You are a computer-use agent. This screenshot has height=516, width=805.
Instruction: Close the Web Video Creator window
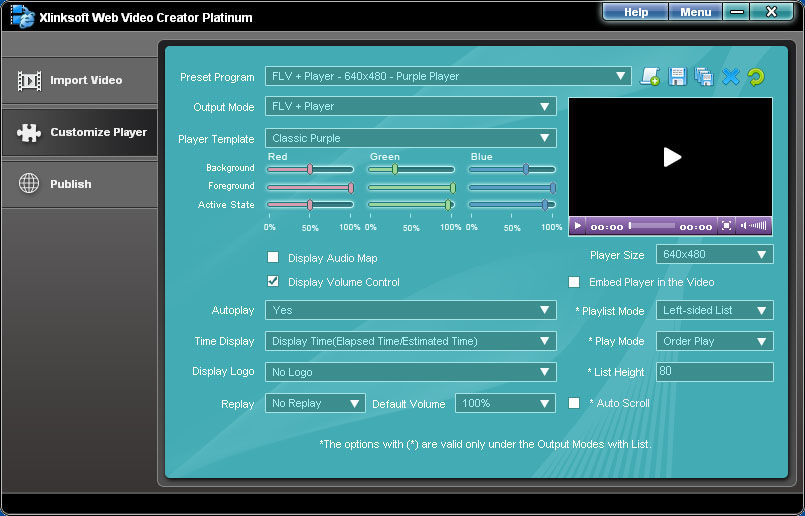point(771,12)
